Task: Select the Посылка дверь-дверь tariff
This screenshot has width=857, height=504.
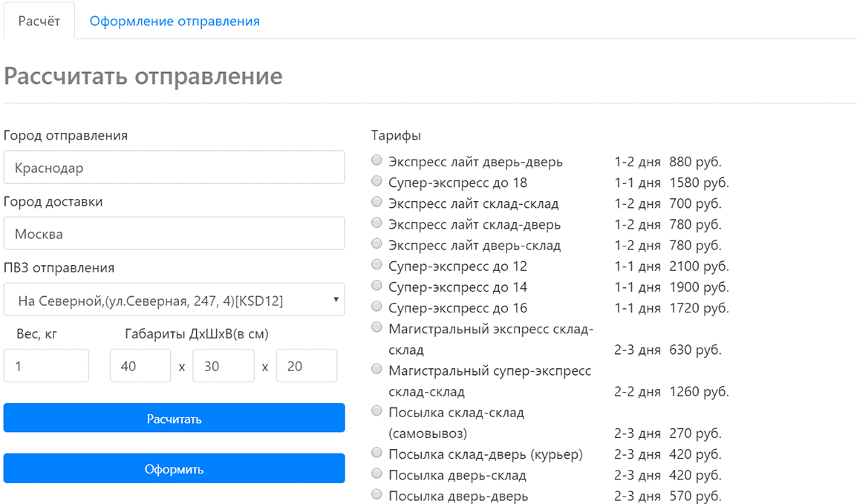Action: [377, 494]
